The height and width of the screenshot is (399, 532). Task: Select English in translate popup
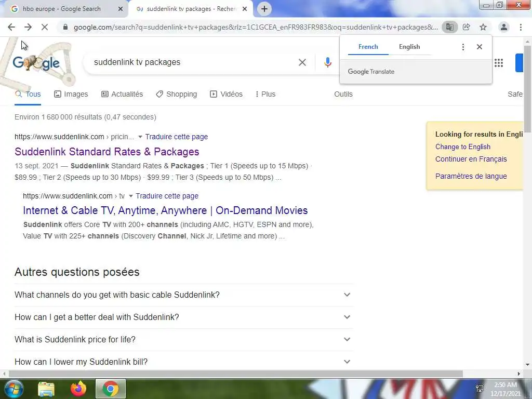pos(409,47)
